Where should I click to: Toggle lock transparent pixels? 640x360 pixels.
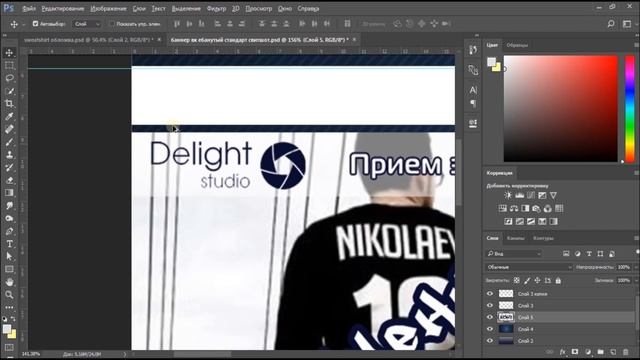click(517, 280)
